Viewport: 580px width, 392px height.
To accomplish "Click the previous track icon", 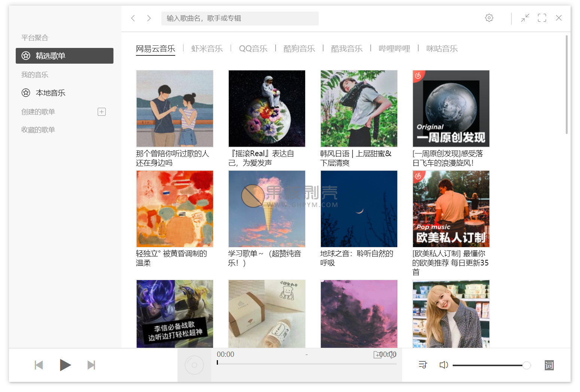I will [x=39, y=365].
